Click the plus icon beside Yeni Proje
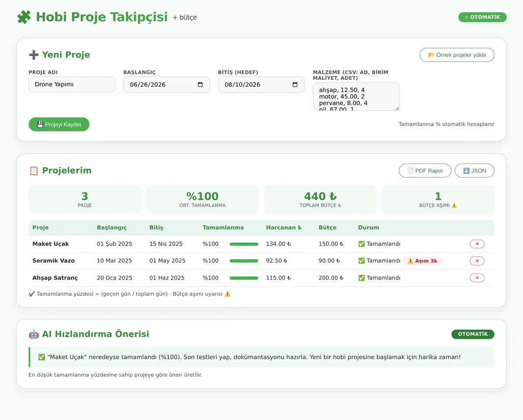Viewport: 523px width, 420px height. [34, 55]
